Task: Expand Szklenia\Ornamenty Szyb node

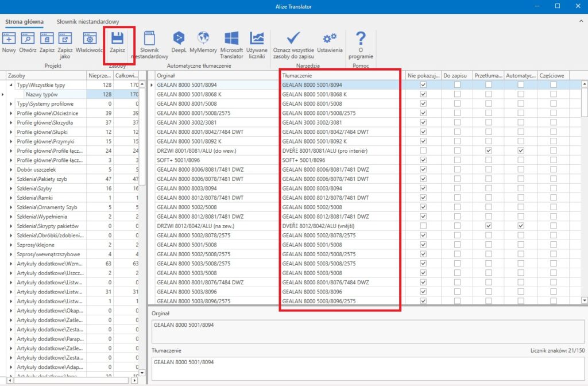Action: [11, 207]
